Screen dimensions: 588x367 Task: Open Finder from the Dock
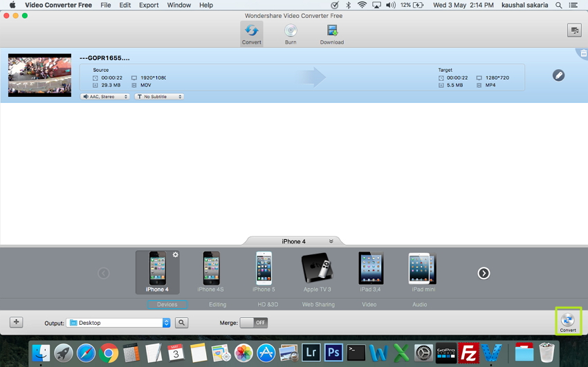[41, 352]
